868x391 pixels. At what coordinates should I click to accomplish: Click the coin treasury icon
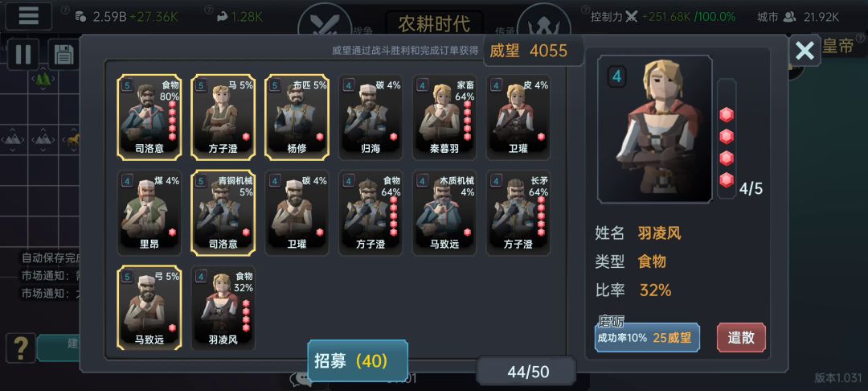[x=81, y=17]
